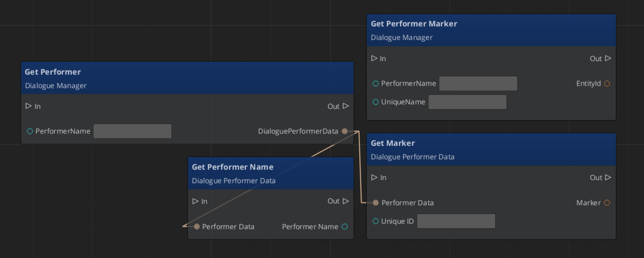Click the UniqueName input pin
This screenshot has width=644, height=258.
pyautogui.click(x=375, y=102)
